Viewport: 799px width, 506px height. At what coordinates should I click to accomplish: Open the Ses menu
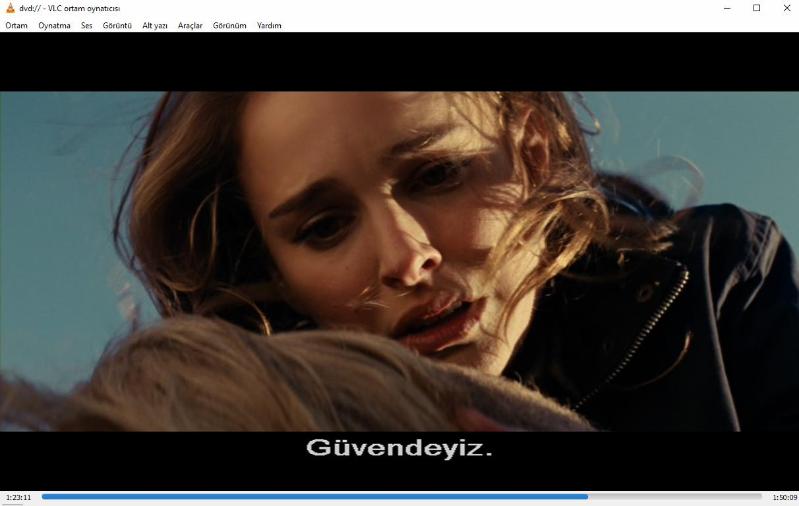click(x=87, y=25)
